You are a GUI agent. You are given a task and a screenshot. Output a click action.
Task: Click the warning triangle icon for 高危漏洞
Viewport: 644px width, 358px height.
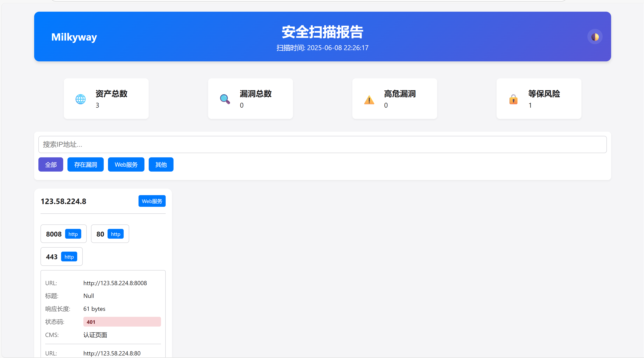coord(369,100)
